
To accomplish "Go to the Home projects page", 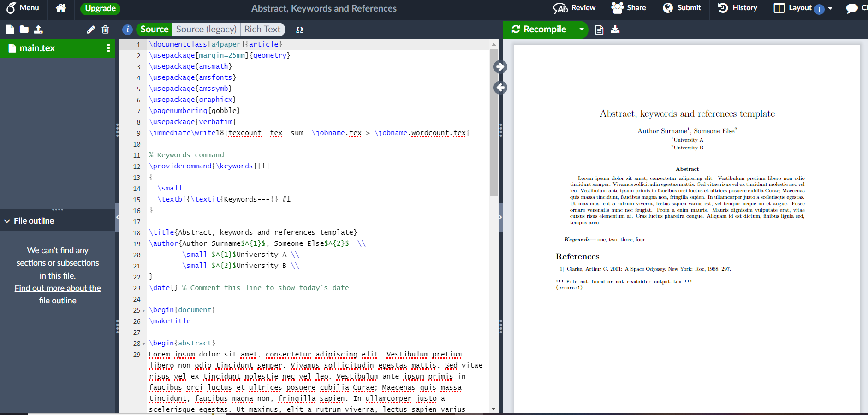I will coord(61,8).
